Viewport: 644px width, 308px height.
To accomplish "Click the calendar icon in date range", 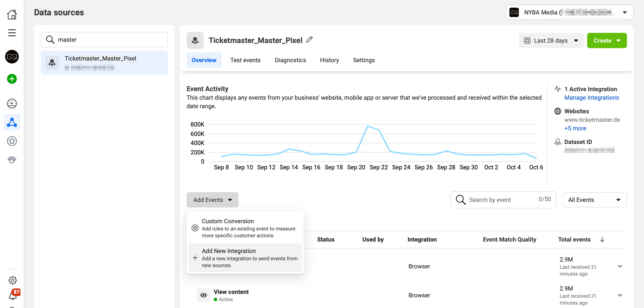I will click(527, 40).
